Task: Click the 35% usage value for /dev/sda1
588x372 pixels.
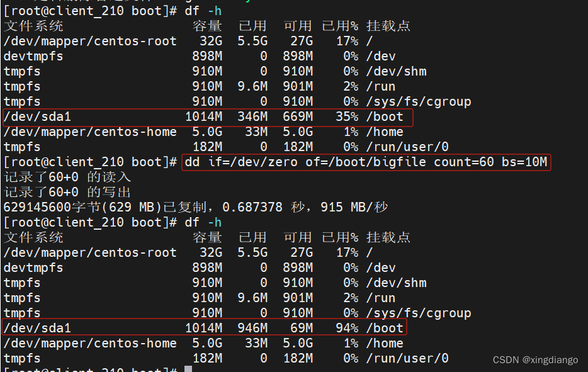Action: (x=344, y=117)
